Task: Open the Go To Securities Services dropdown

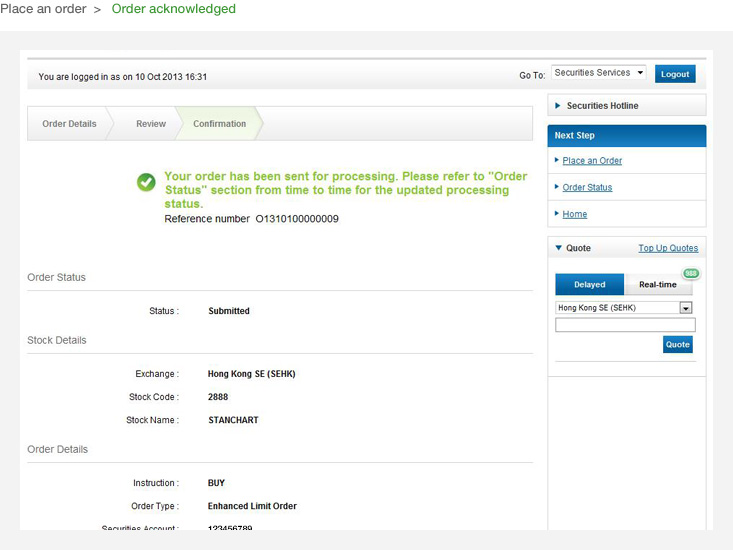Action: (x=598, y=72)
